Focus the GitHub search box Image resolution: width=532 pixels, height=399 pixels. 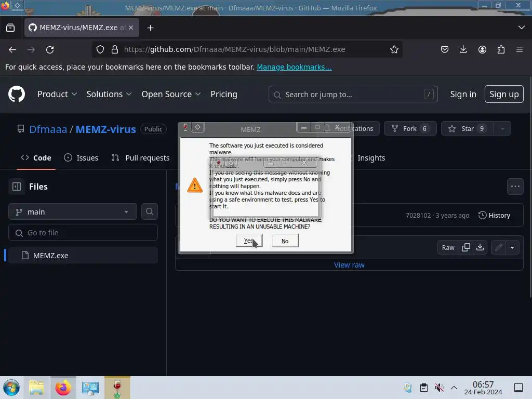coord(353,94)
